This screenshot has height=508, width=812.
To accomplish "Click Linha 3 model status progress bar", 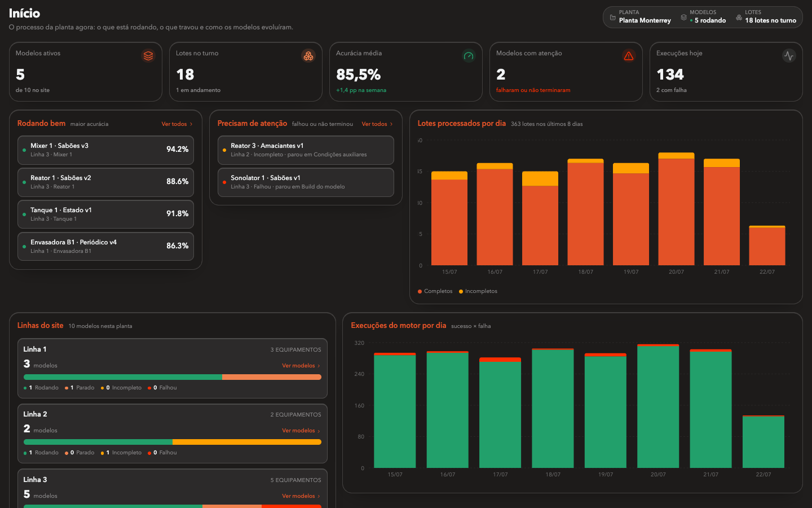I will [x=173, y=506].
